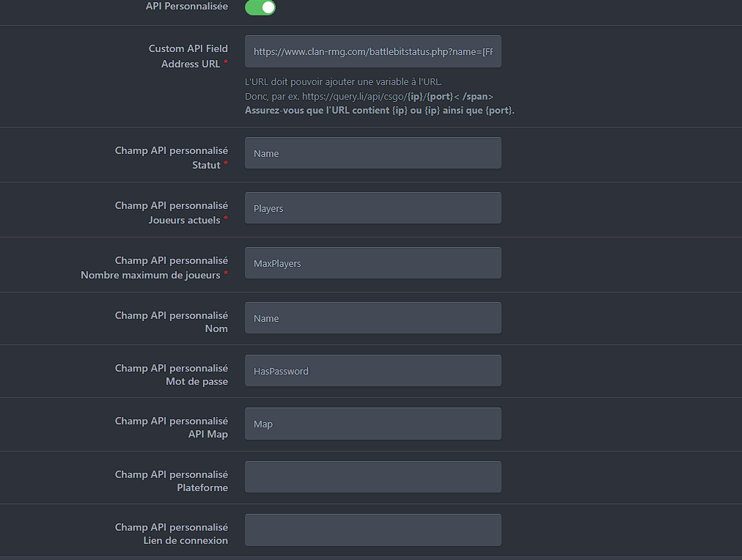Screen dimensions: 742x560
Task: Focus the empty Lien de connexion field
Action: click(x=372, y=530)
